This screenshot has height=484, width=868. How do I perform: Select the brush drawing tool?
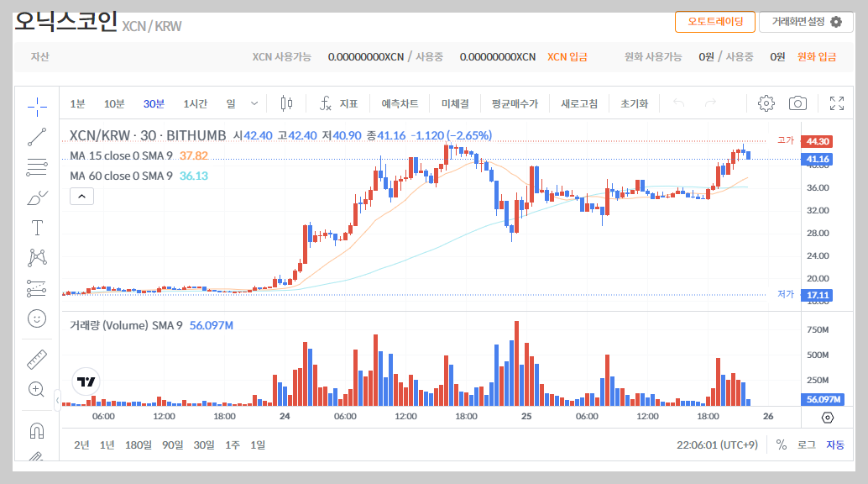click(37, 197)
